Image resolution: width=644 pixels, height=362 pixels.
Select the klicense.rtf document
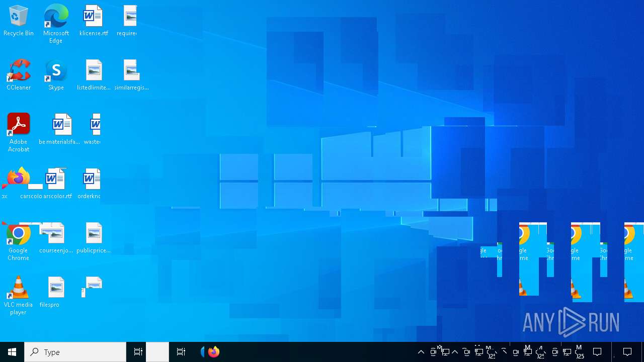tap(94, 21)
